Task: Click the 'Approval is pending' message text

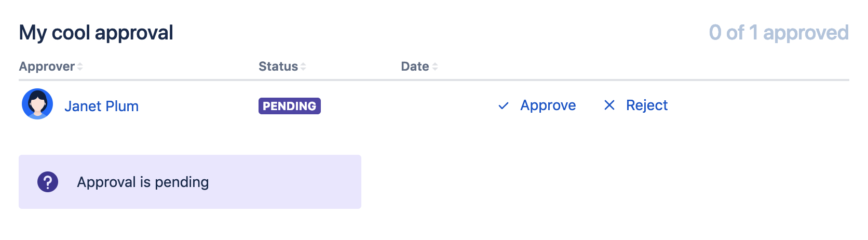Action: 143,182
